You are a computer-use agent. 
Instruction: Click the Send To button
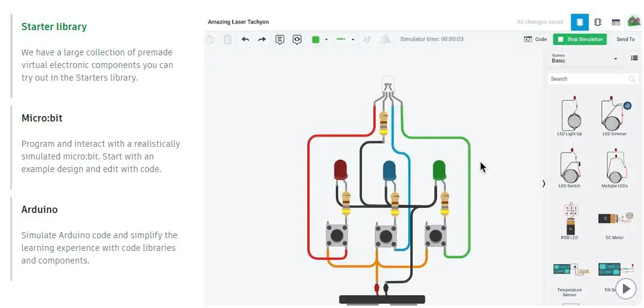625,40
